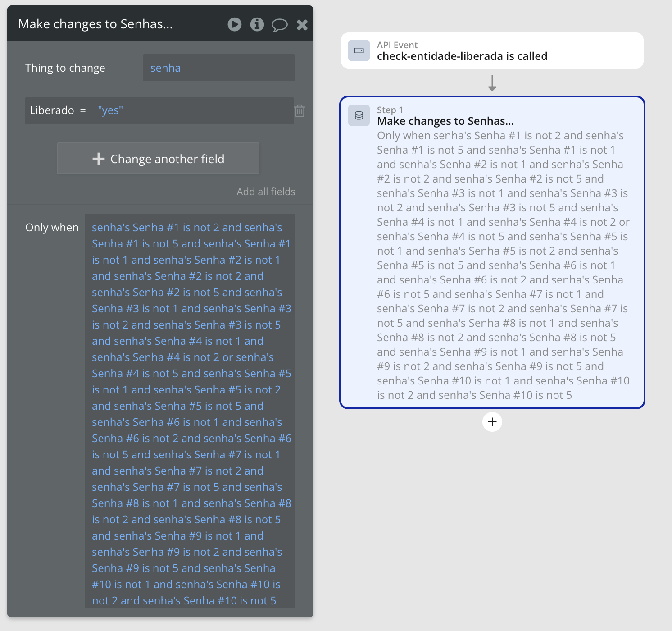Edit the "yes" value expression
The image size is (672, 631).
pyautogui.click(x=110, y=110)
